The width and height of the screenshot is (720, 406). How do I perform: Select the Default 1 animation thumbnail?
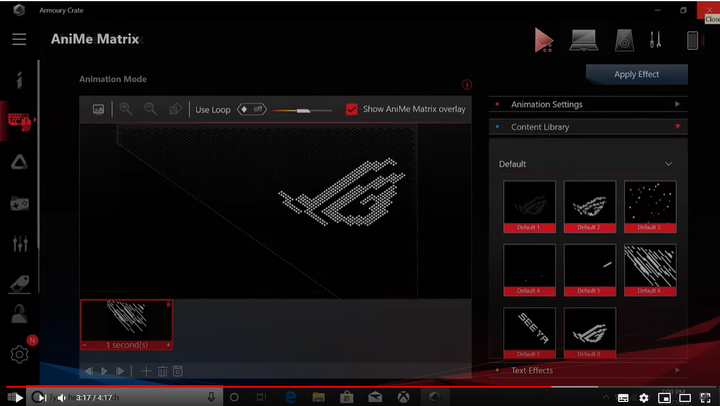(529, 206)
